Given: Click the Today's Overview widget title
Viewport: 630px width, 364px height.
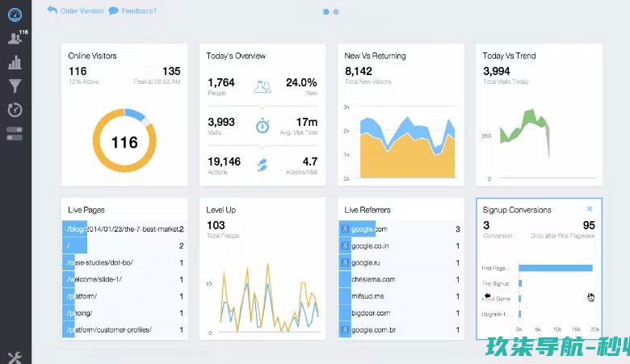Looking at the screenshot, I should click(x=236, y=56).
